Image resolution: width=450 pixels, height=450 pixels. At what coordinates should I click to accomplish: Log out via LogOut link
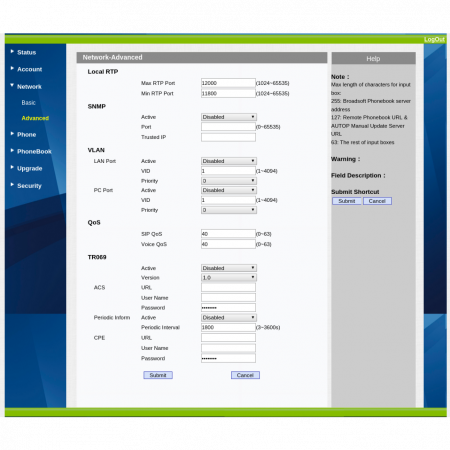pos(434,39)
